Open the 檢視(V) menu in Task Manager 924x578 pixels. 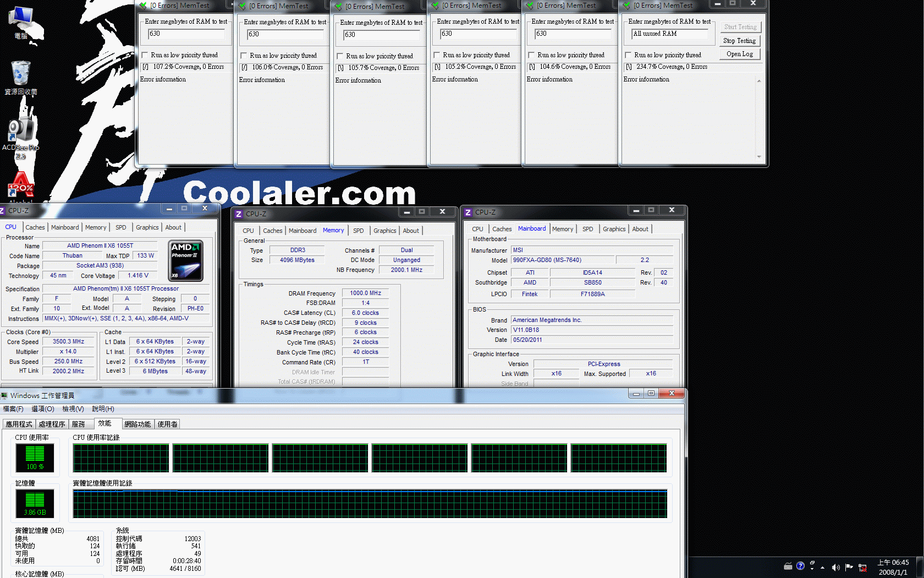click(x=73, y=409)
